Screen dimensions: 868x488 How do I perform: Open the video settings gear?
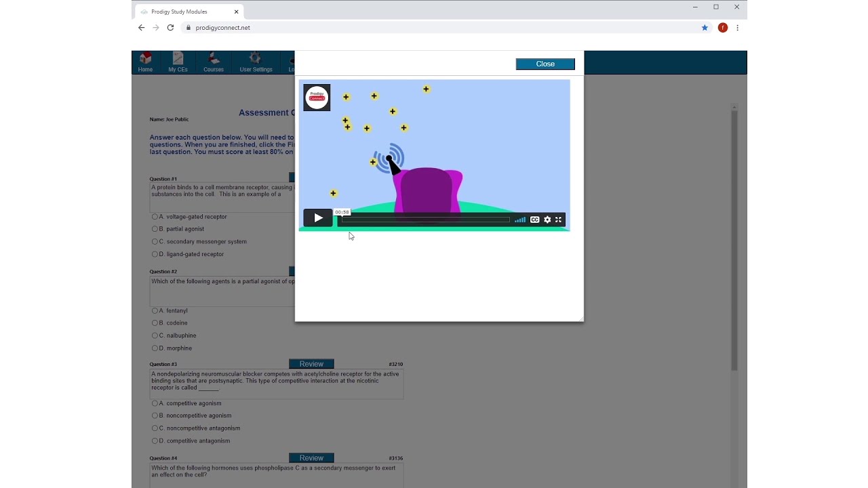click(547, 220)
